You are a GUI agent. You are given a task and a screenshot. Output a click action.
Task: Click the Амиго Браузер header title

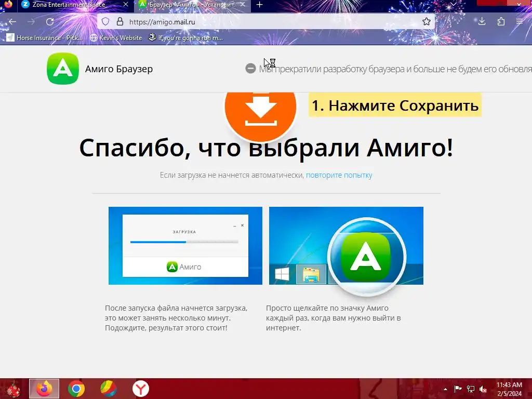pyautogui.click(x=119, y=69)
